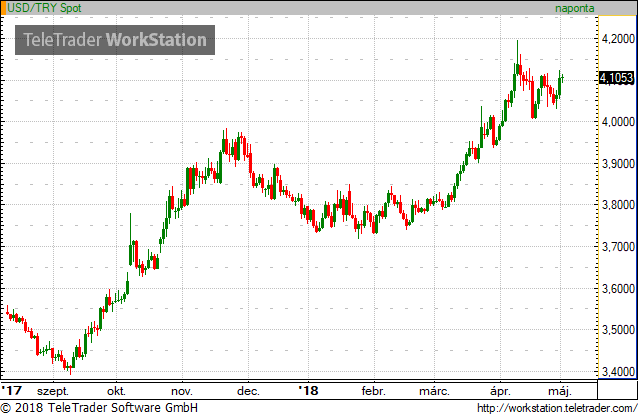Click the USD/TRY Spot chart title
The width and height of the screenshot is (638, 417).
click(44, 8)
